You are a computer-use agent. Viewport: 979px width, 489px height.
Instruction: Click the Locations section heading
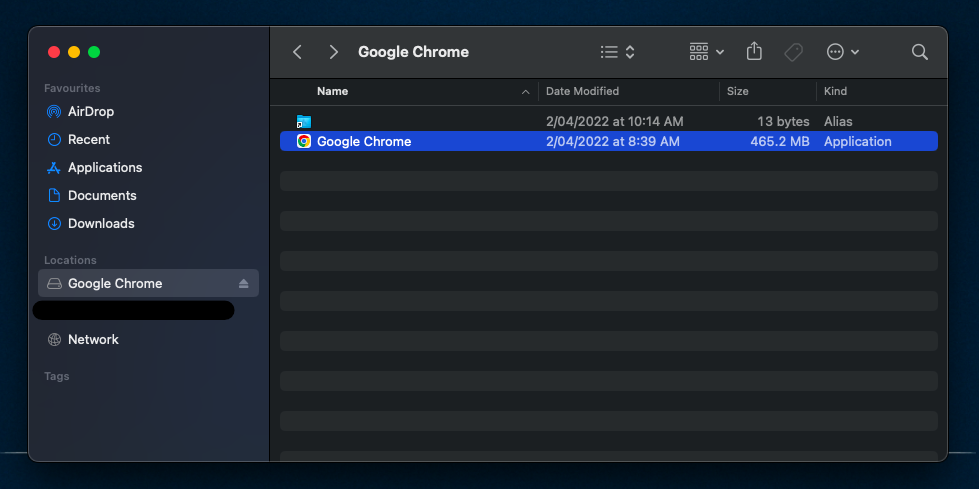70,260
